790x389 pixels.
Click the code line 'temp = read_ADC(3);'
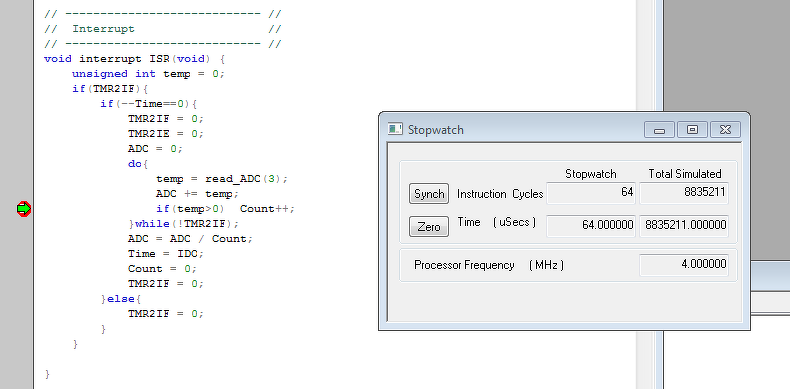[x=222, y=179]
